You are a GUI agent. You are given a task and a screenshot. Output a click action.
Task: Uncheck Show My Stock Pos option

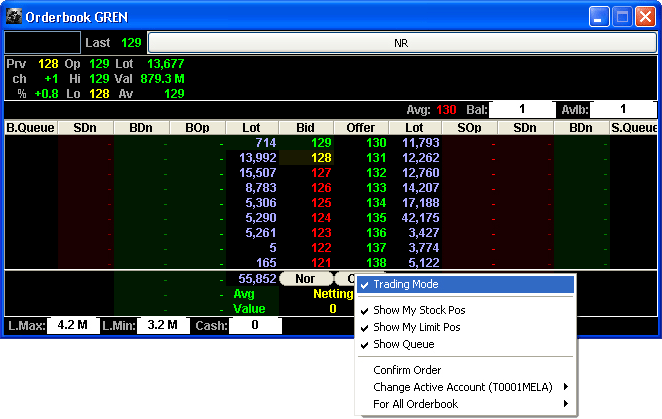pyautogui.click(x=465, y=310)
